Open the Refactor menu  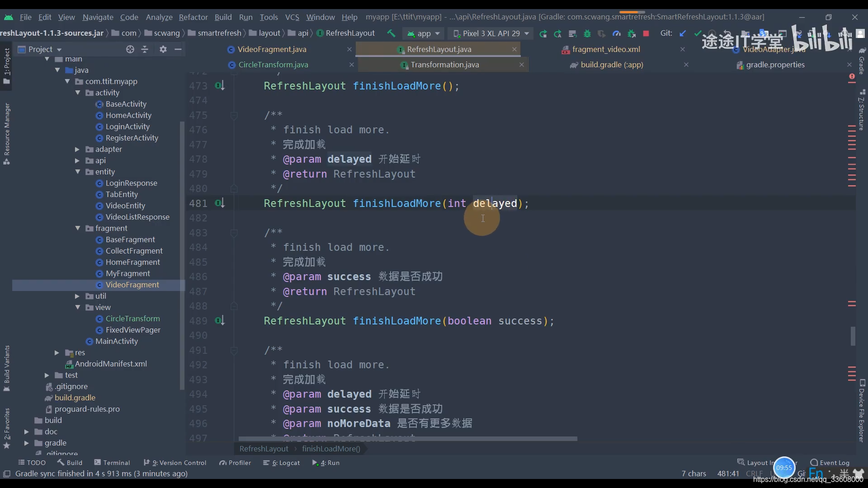point(193,17)
